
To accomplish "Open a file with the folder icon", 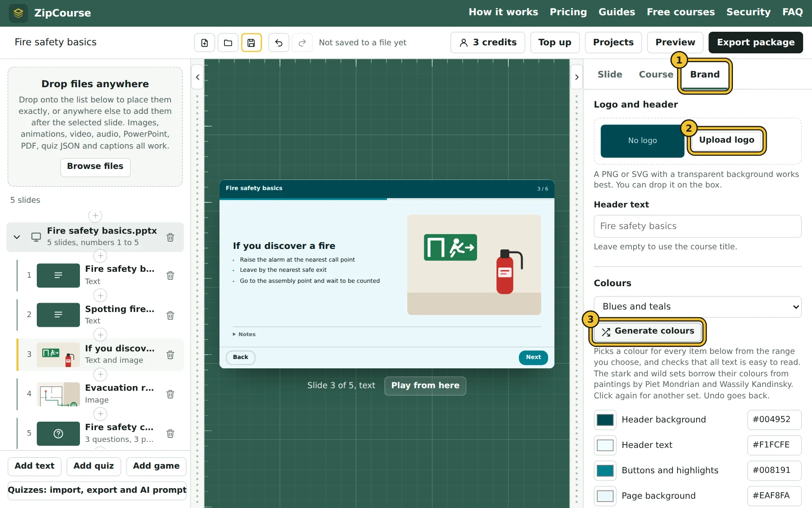I will (228, 43).
